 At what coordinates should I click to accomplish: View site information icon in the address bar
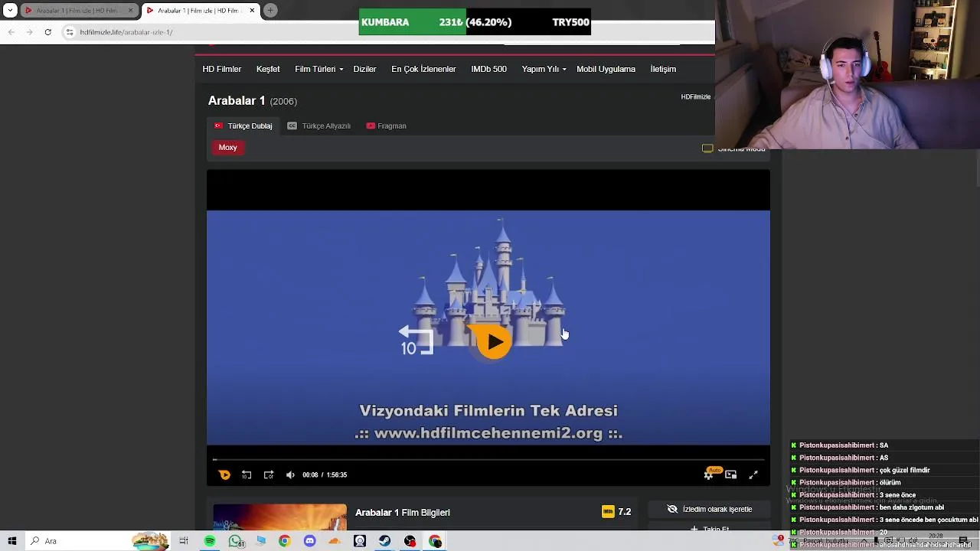(x=70, y=32)
